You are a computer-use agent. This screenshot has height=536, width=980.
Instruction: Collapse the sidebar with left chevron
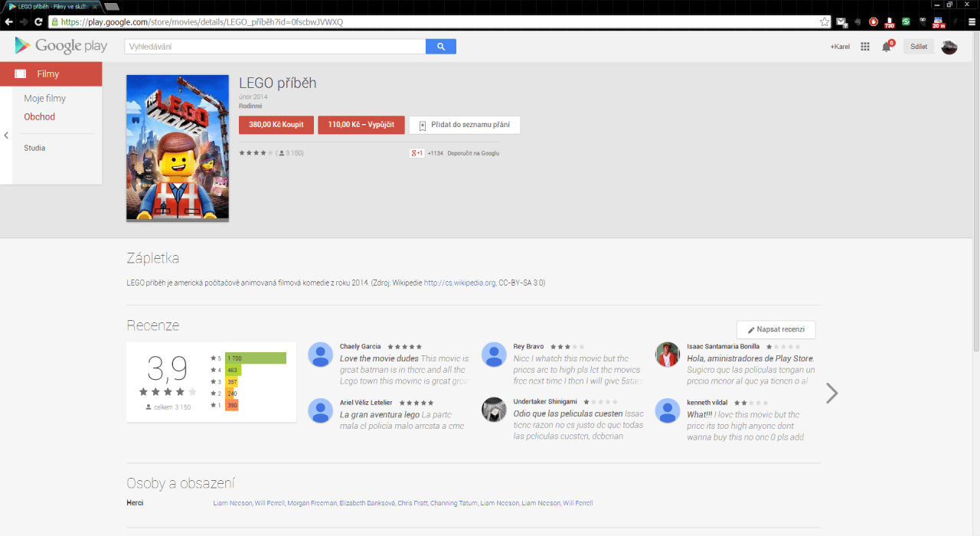[x=6, y=136]
